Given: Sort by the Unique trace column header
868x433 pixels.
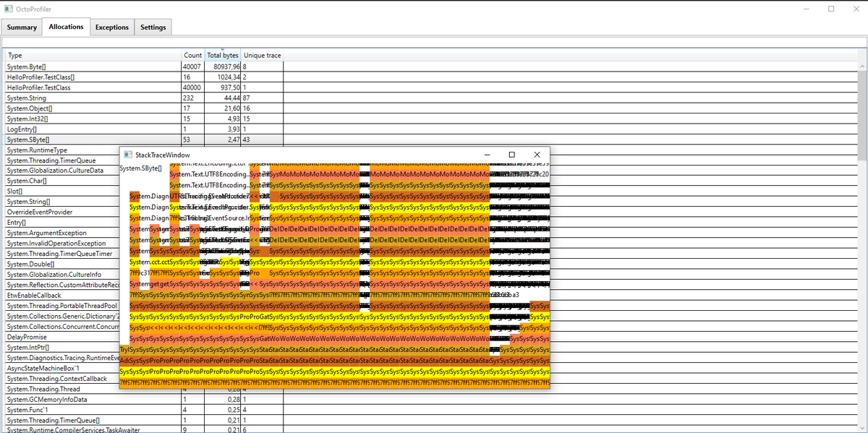Looking at the screenshot, I should pyautogui.click(x=262, y=55).
